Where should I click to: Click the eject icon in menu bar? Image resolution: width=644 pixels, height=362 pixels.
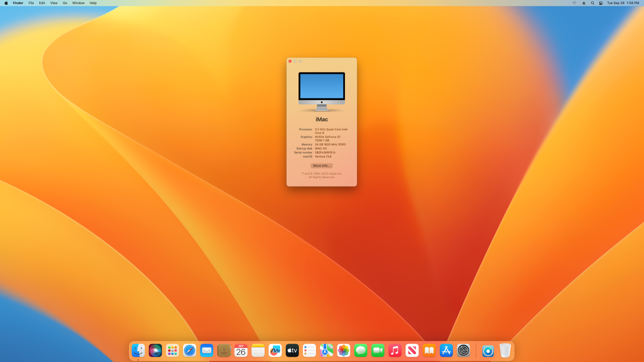pyautogui.click(x=584, y=3)
